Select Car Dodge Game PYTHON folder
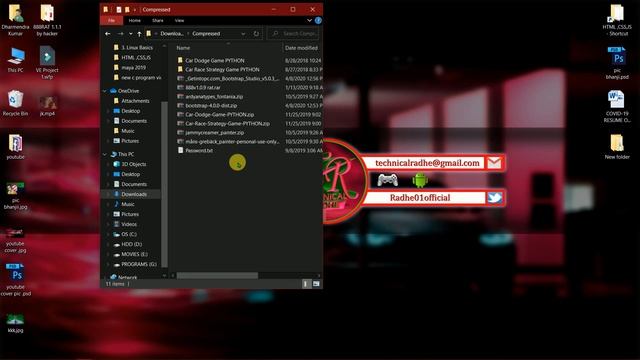Image resolution: width=640 pixels, height=360 pixels. tap(215, 60)
